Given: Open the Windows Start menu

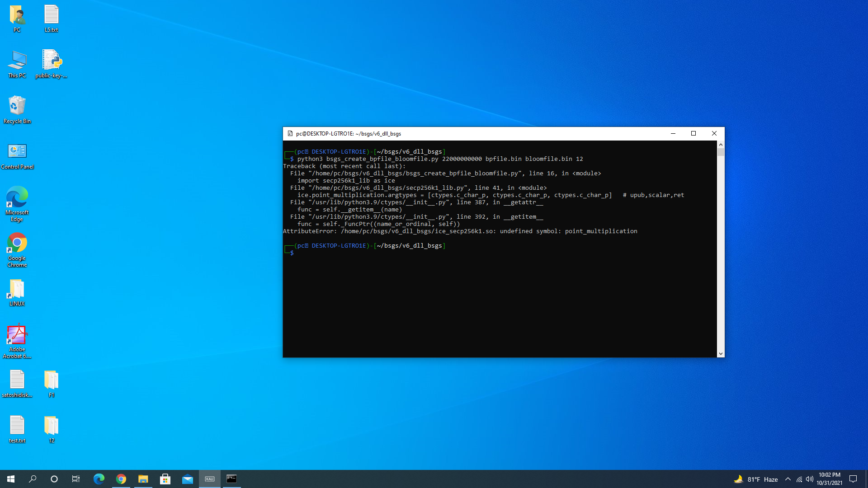Looking at the screenshot, I should tap(11, 479).
